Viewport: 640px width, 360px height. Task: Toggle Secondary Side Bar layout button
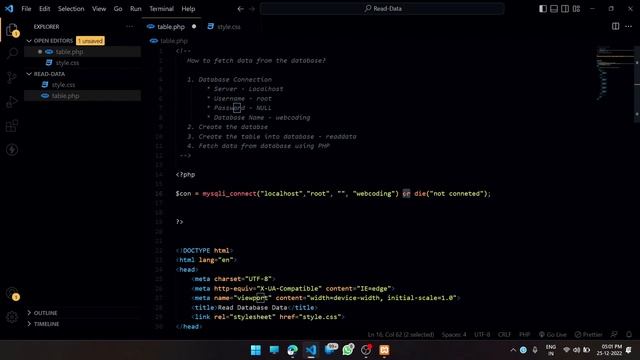[x=565, y=9]
